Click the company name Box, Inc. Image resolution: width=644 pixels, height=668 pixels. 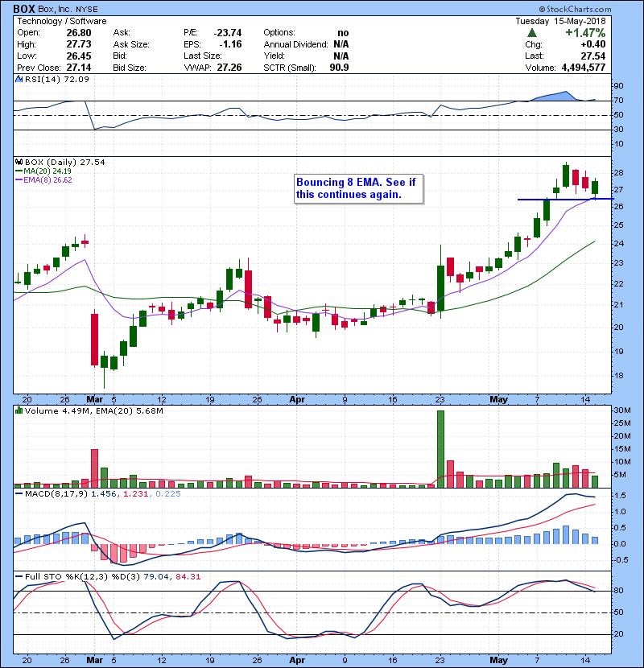point(56,9)
